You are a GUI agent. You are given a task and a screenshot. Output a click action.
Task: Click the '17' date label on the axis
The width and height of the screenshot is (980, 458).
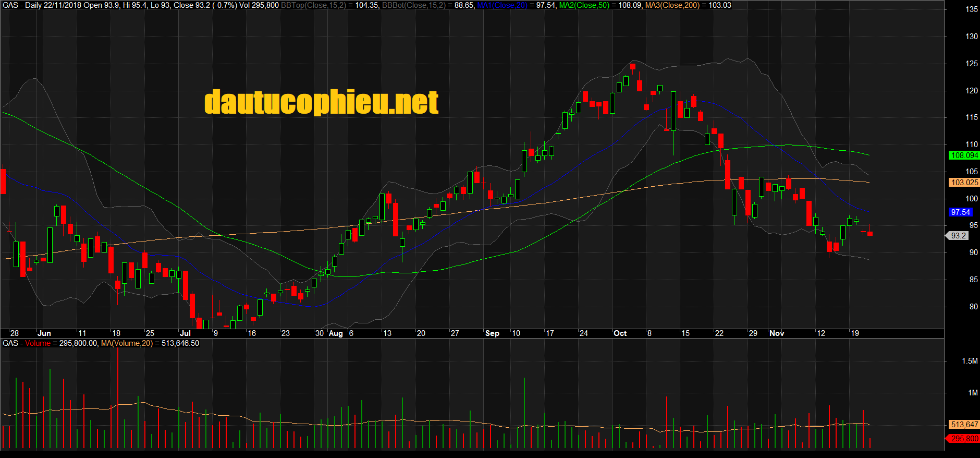(x=550, y=333)
